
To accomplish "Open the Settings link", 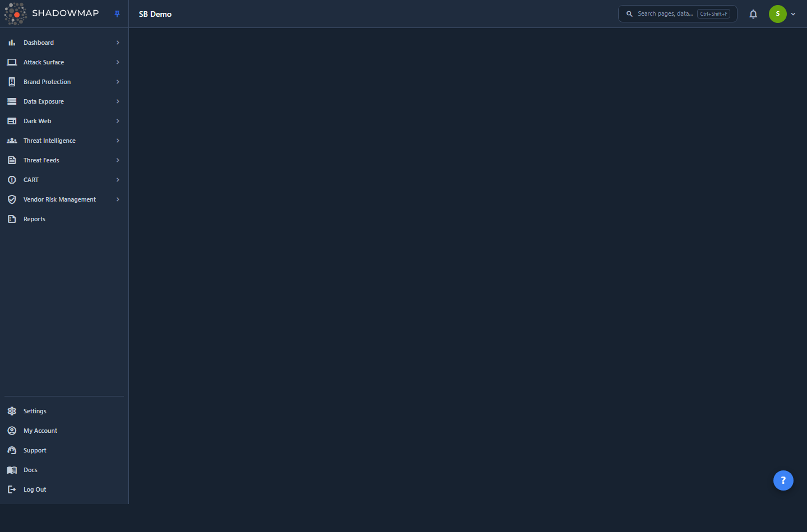I will tap(35, 411).
